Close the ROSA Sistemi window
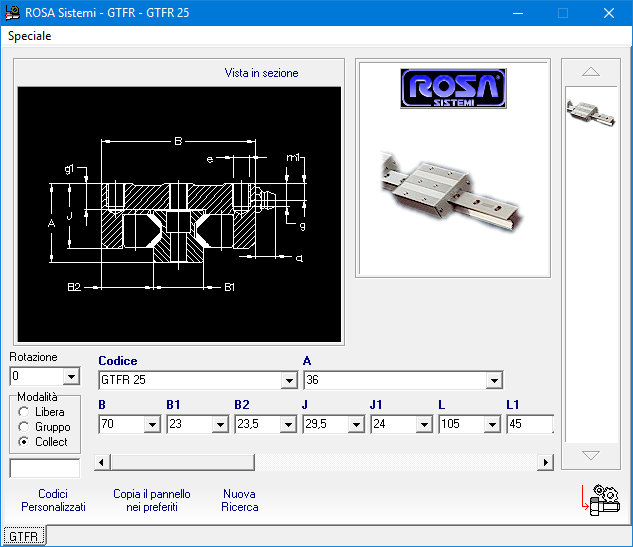The image size is (633, 547). pyautogui.click(x=609, y=13)
